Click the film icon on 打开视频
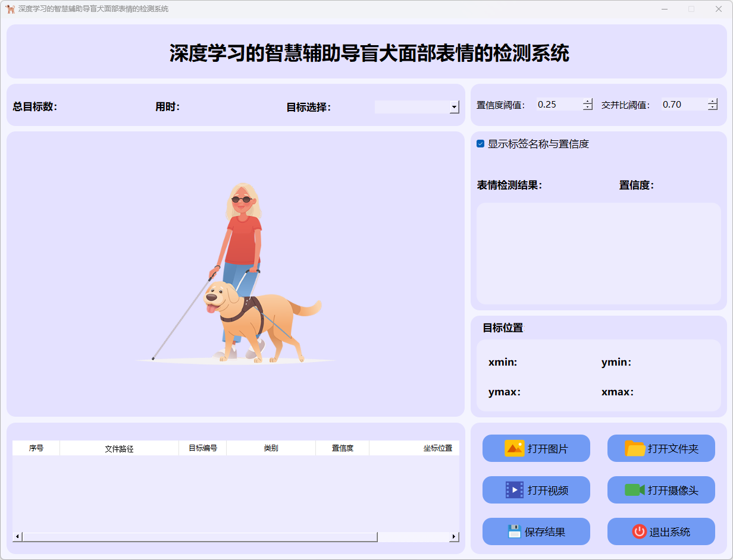The image size is (733, 560). 514,490
